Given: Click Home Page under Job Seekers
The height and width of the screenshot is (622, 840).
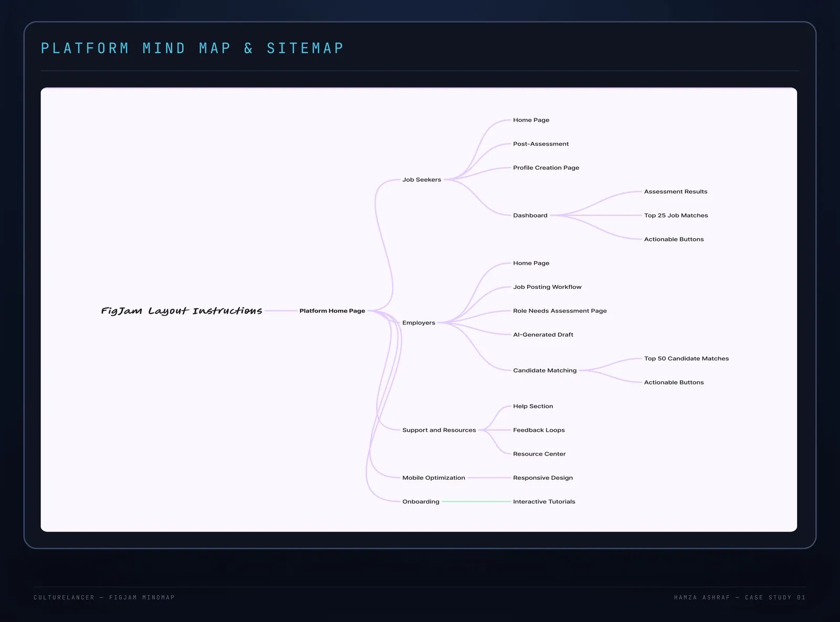Looking at the screenshot, I should pyautogui.click(x=531, y=120).
